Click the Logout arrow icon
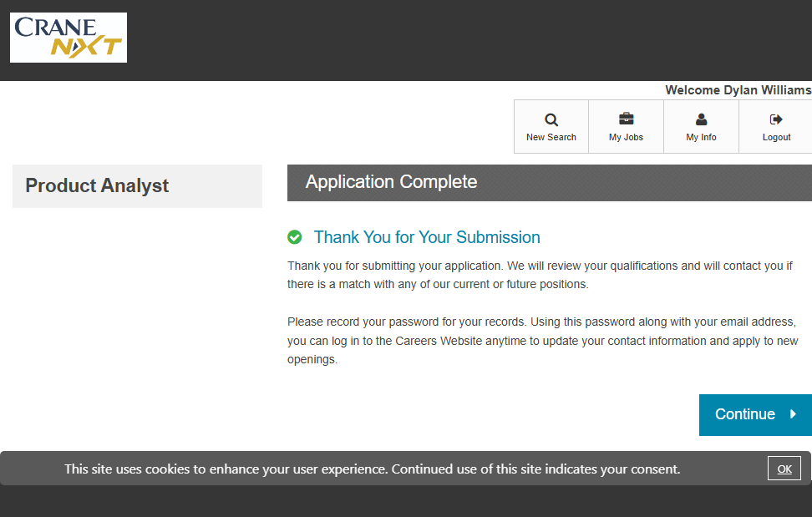 (776, 119)
